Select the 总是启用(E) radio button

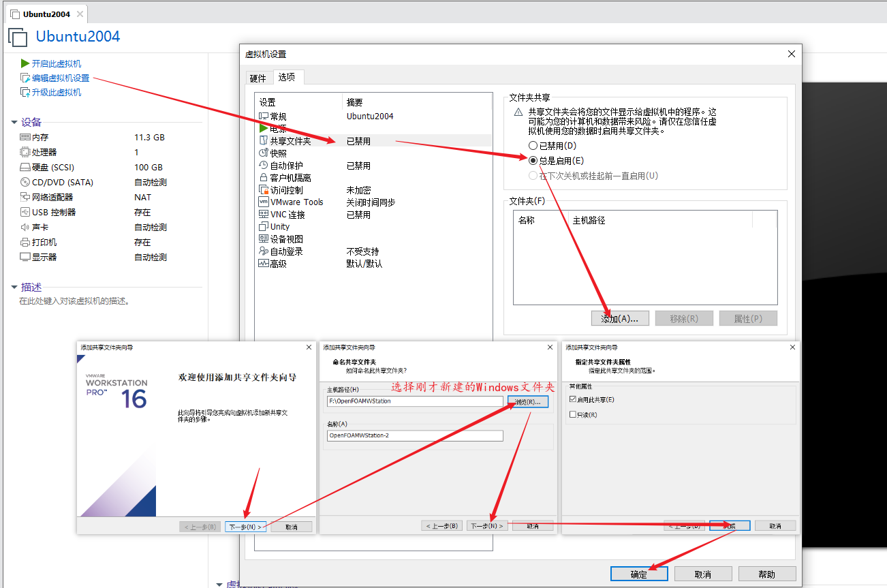tap(533, 161)
